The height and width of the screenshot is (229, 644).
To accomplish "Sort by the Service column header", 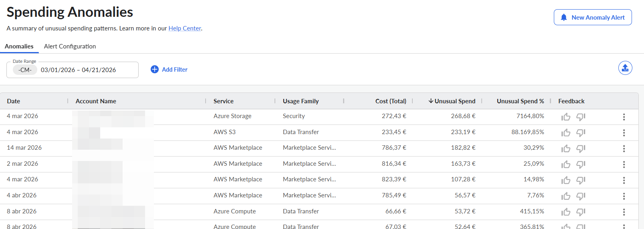I will [x=224, y=101].
